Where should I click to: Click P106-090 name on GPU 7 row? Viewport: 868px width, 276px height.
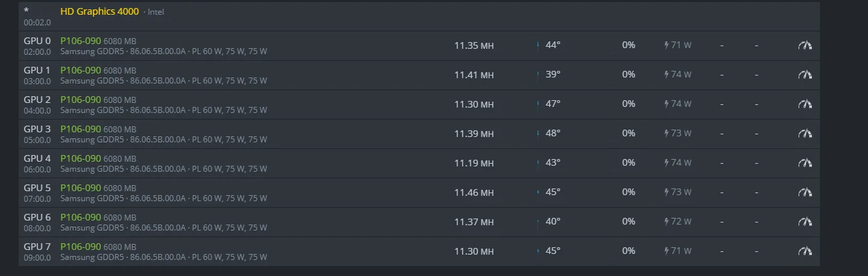point(81,247)
